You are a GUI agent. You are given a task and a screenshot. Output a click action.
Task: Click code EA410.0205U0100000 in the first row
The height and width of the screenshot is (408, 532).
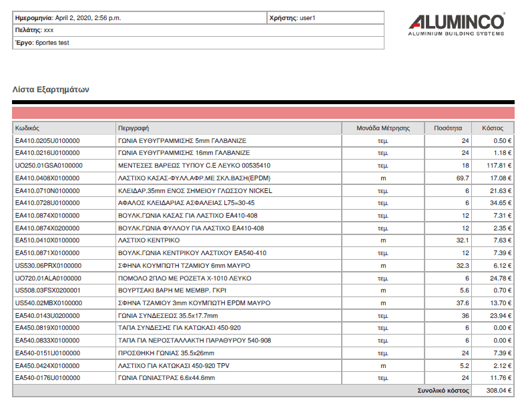tap(47, 141)
